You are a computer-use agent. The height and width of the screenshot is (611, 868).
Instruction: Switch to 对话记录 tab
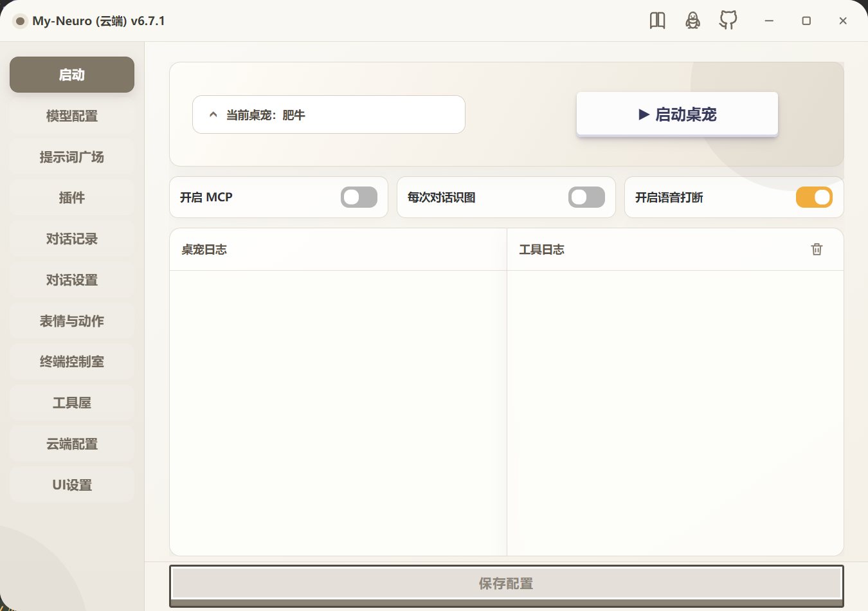(72, 239)
